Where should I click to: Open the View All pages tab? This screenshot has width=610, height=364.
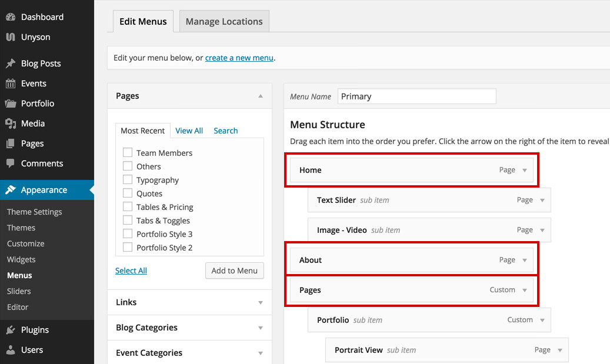[x=189, y=131]
